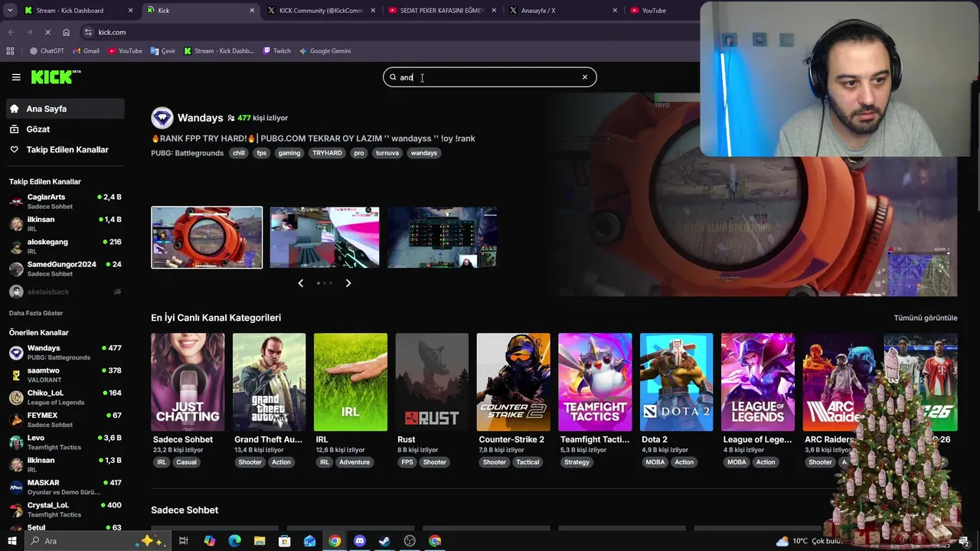Focus the search field containing 'and'
980x551 pixels.
click(490, 77)
